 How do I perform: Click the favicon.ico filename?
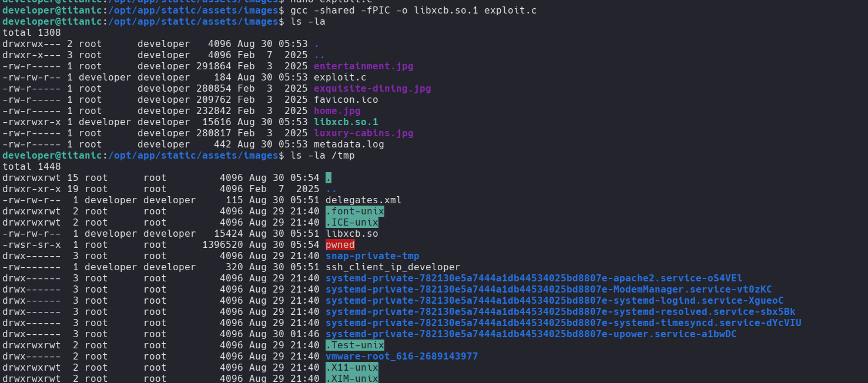click(x=346, y=100)
